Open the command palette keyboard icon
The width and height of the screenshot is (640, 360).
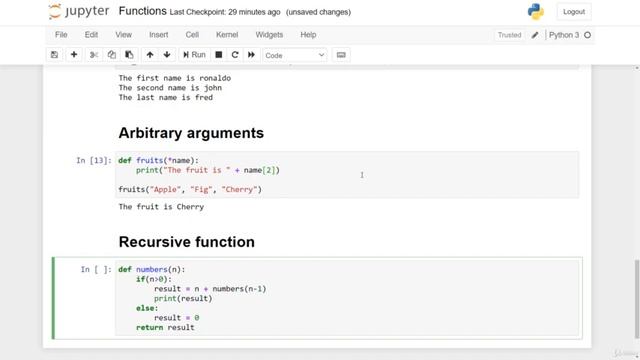(341, 55)
